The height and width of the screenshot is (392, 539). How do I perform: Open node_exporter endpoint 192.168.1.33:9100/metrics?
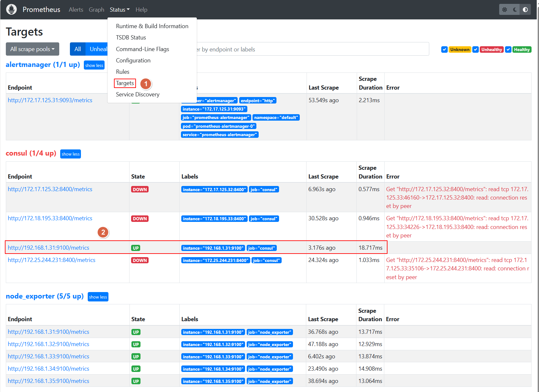(49, 356)
